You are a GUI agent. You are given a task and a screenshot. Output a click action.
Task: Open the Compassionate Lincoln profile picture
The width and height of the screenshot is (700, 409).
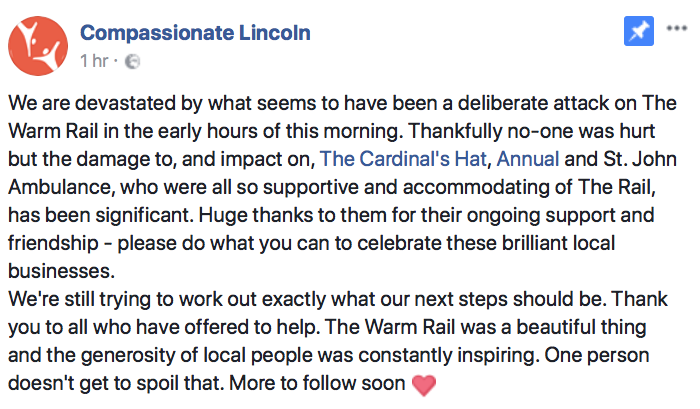point(38,46)
